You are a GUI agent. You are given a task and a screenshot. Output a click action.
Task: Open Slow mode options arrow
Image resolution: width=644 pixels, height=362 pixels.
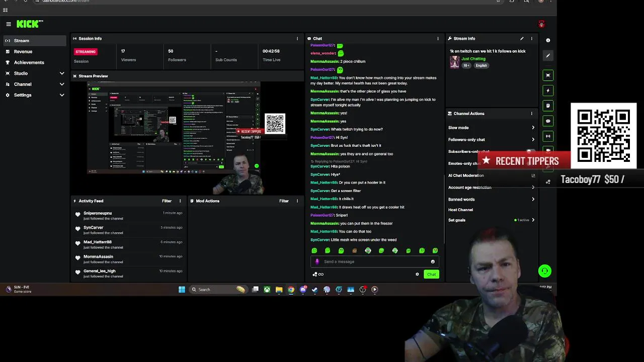click(x=533, y=128)
